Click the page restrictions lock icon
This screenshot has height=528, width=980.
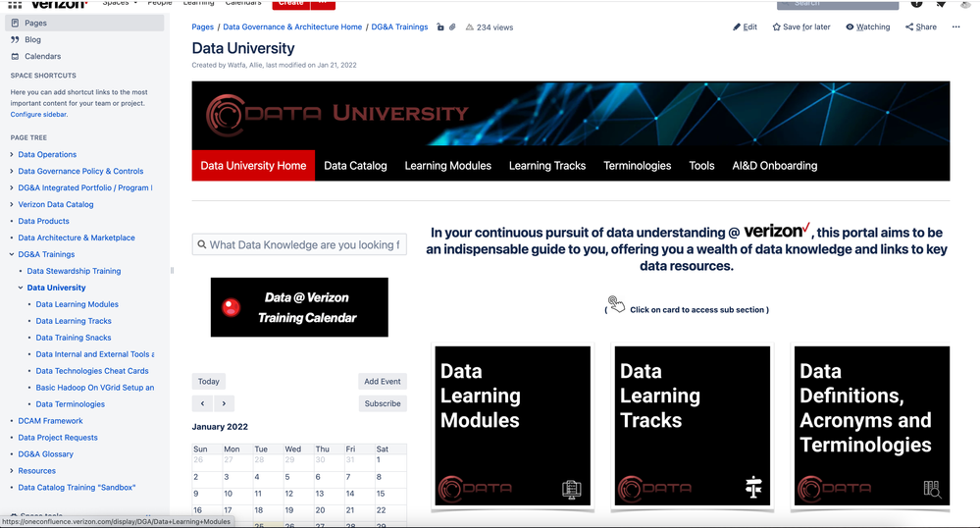(440, 26)
